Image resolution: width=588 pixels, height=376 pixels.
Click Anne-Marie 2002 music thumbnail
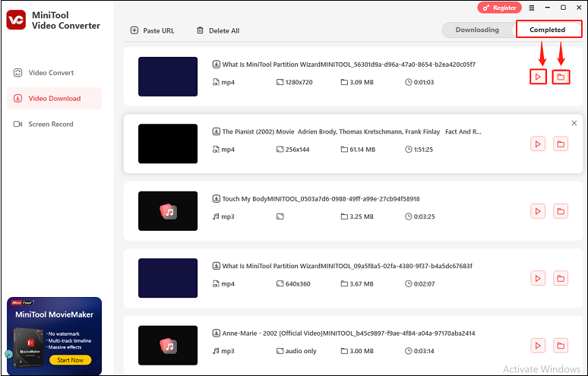[168, 346]
